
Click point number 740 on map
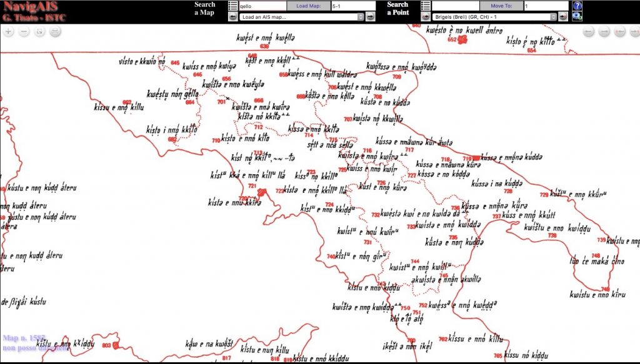(x=331, y=257)
